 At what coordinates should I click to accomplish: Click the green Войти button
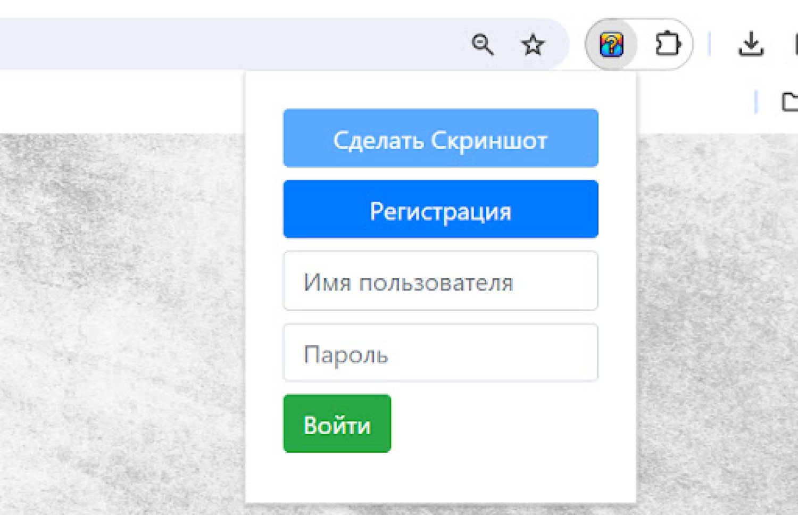(337, 423)
